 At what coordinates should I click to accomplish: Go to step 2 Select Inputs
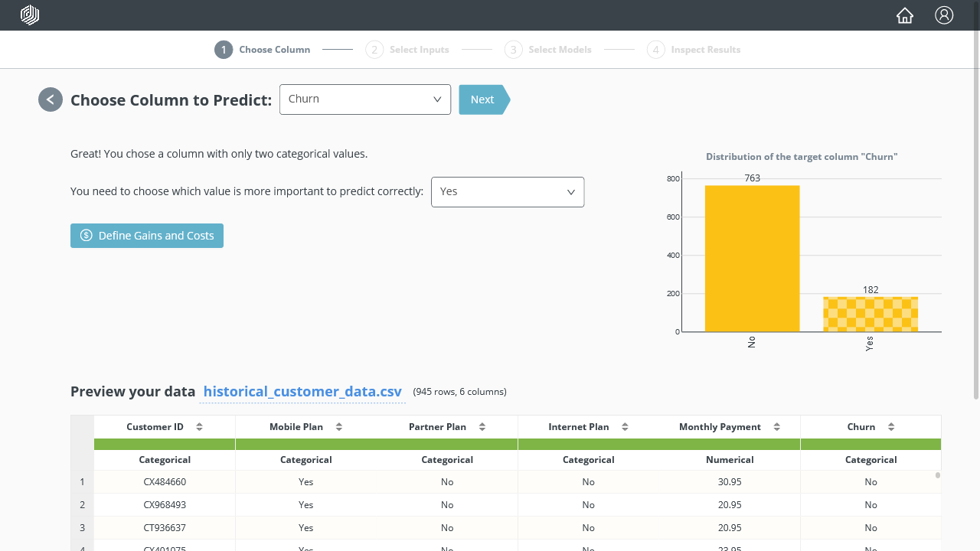click(408, 50)
